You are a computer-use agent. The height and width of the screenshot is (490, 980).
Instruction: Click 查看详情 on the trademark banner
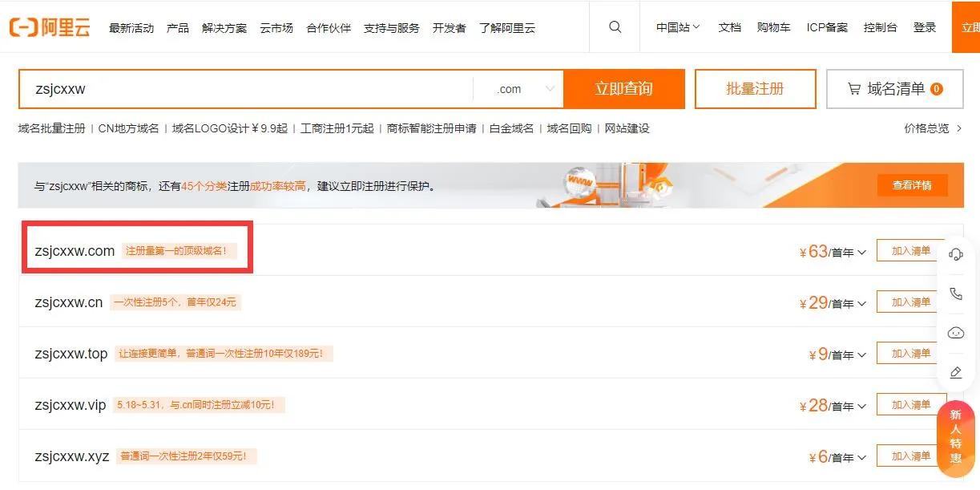click(912, 184)
